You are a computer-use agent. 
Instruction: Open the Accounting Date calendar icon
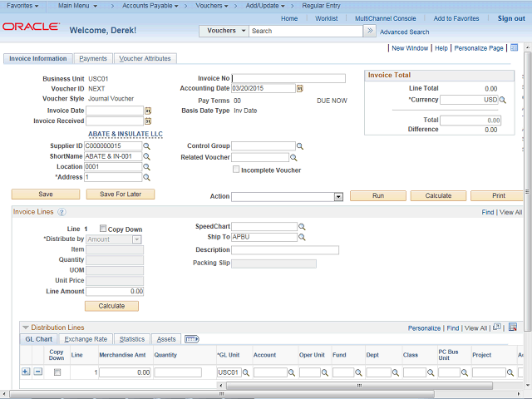point(299,89)
